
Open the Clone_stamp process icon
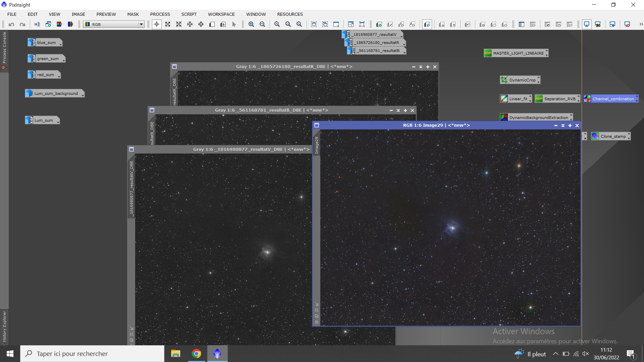tap(612, 136)
